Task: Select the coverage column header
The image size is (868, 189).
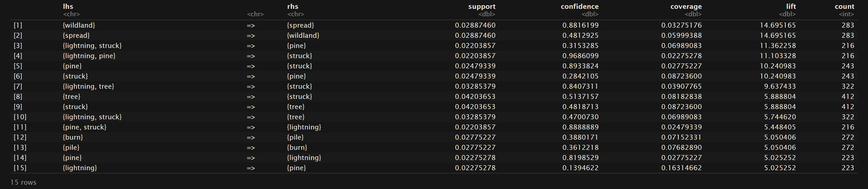Action: pyautogui.click(x=686, y=6)
